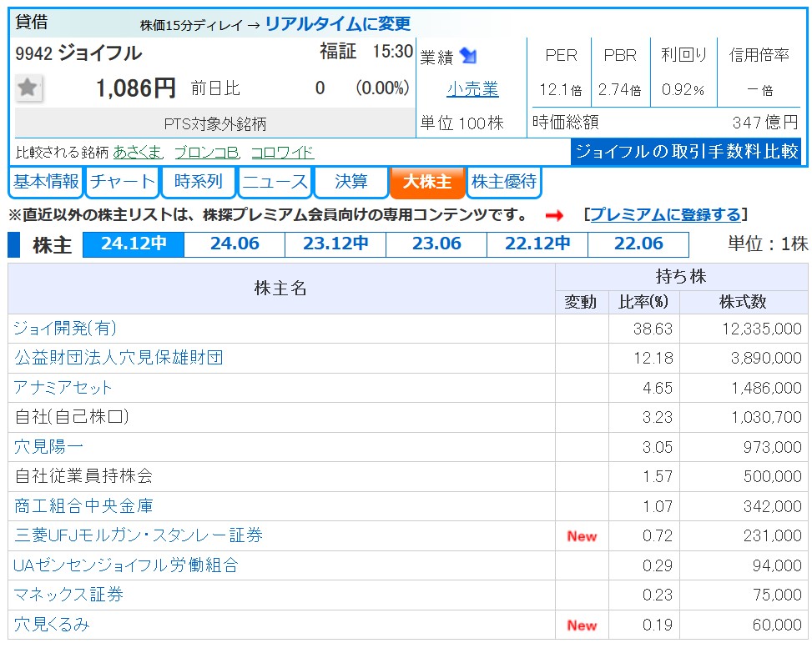Select the 大株主 tab
Viewport: 812px width, 648px height.
tap(427, 182)
